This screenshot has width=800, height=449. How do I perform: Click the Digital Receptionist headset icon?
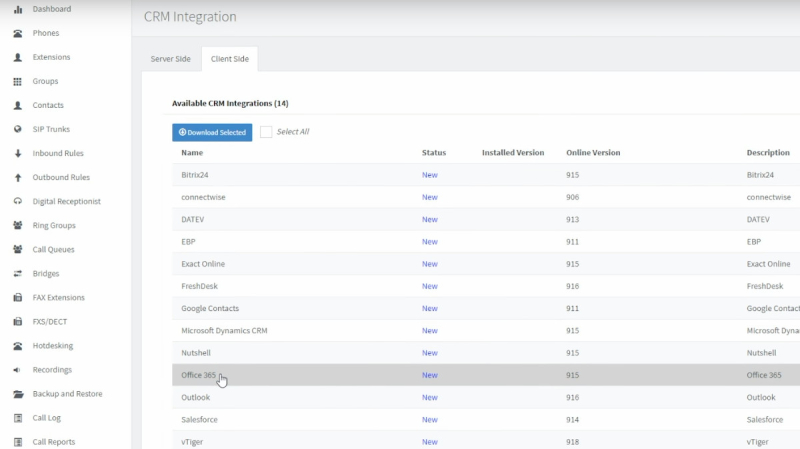18,201
